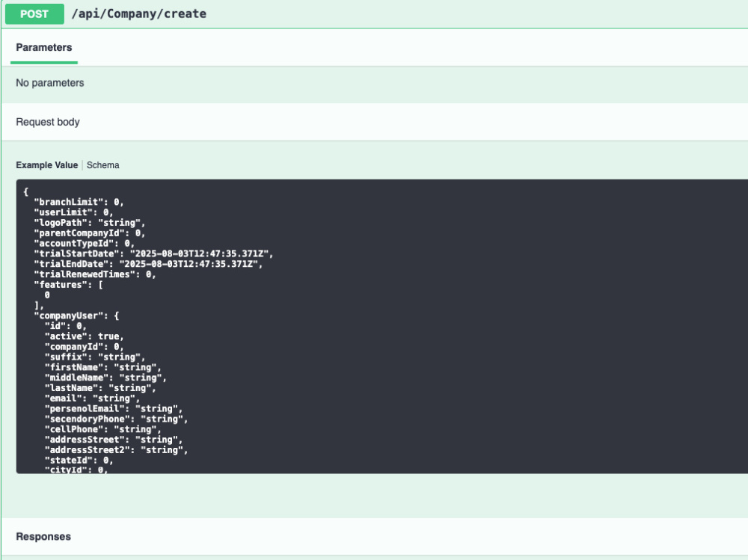The height and width of the screenshot is (560, 748).
Task: Click the "trialRenewedTimes": 0 line
Action: [x=94, y=274]
